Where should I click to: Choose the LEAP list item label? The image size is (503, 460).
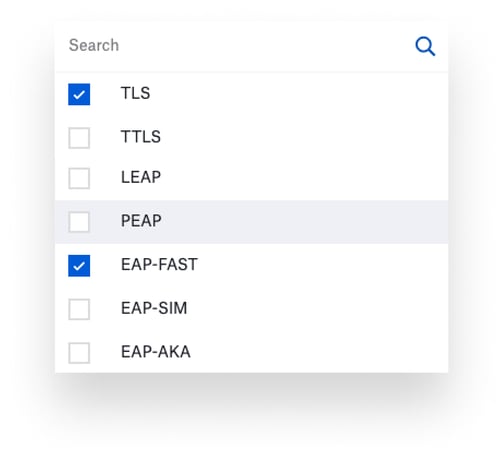(x=141, y=177)
